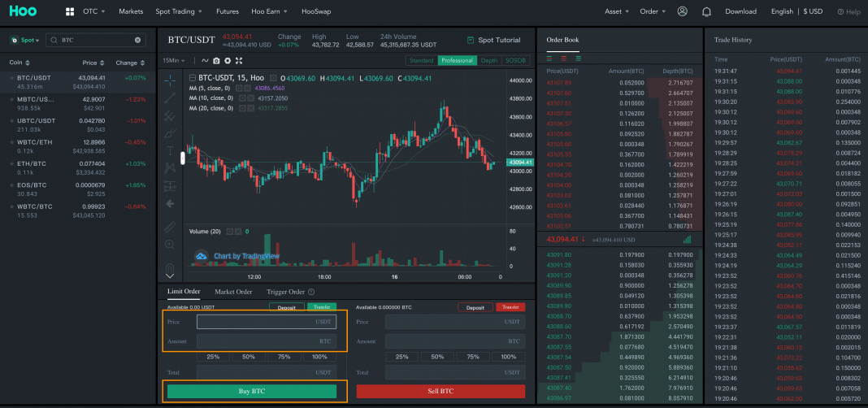Show only bids green order book view
Image resolution: width=868 pixels, height=408 pixels.
coord(579,59)
